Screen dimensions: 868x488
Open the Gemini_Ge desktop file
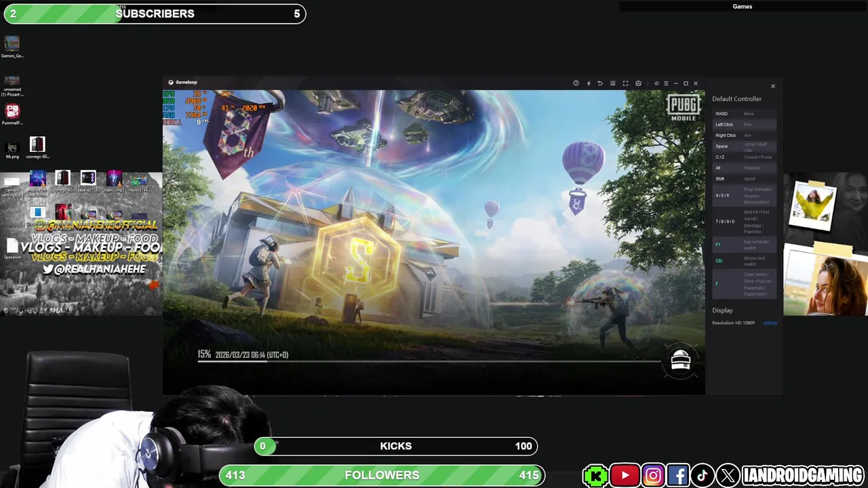tap(12, 47)
